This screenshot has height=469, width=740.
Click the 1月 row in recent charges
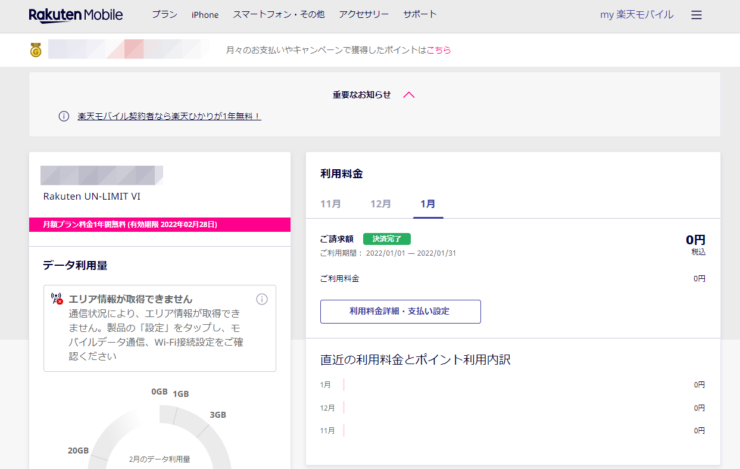(512, 385)
